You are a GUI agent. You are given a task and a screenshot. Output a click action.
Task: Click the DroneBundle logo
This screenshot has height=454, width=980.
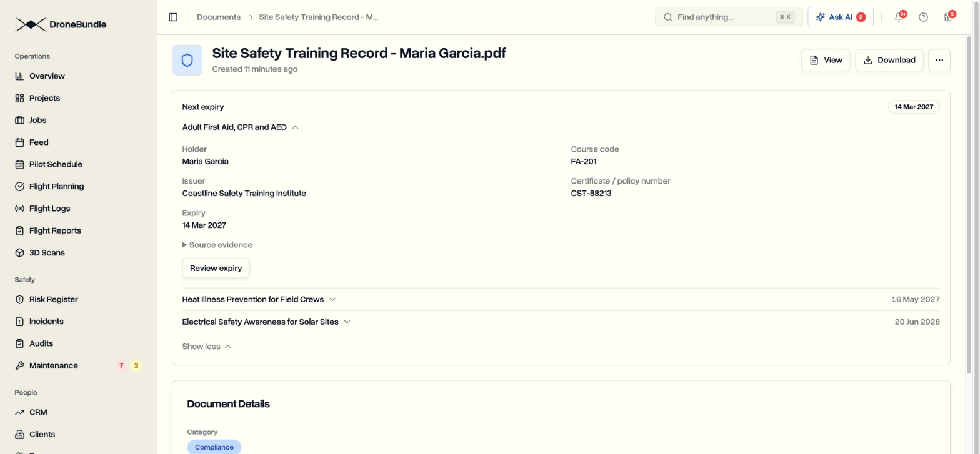tap(61, 25)
